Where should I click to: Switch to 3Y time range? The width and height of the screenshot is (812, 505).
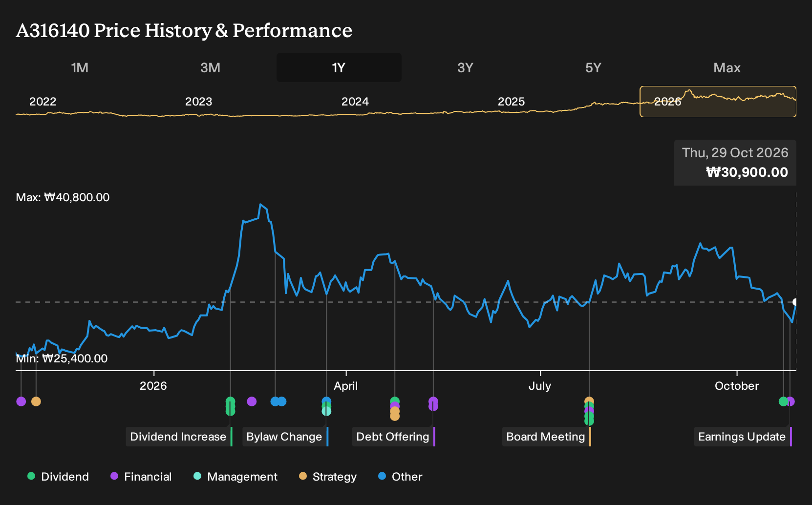coord(465,67)
